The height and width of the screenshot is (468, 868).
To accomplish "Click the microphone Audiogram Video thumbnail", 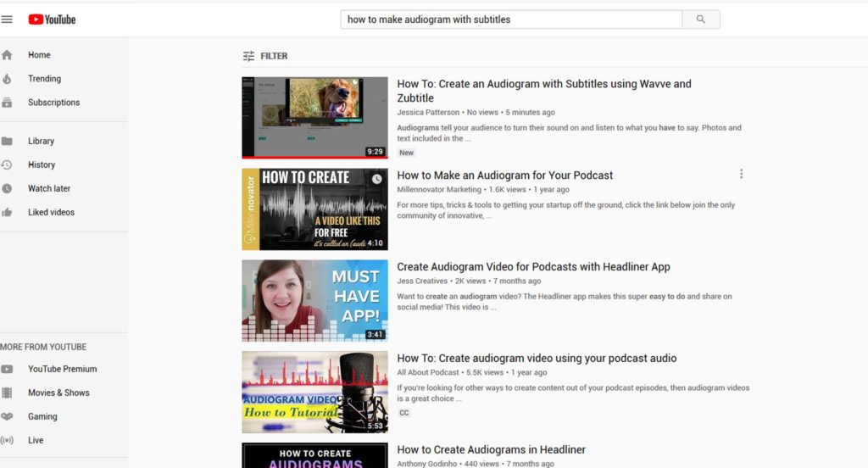I will pyautogui.click(x=315, y=393).
